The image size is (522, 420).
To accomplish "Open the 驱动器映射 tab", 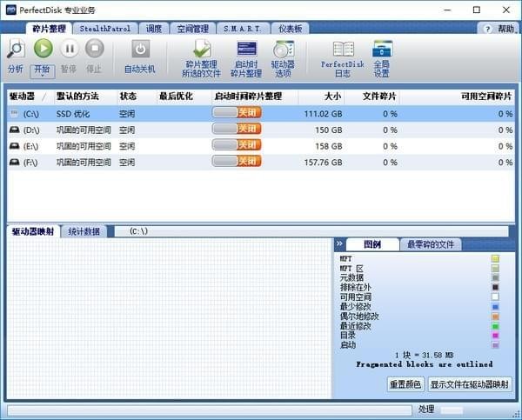I will point(33,231).
